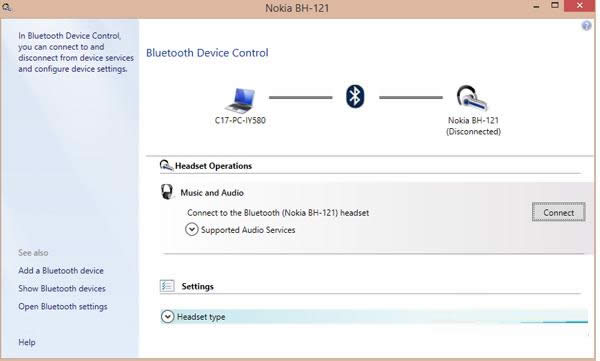Click the Headset Operations section title
Screen dimensions: 600x361
point(213,166)
